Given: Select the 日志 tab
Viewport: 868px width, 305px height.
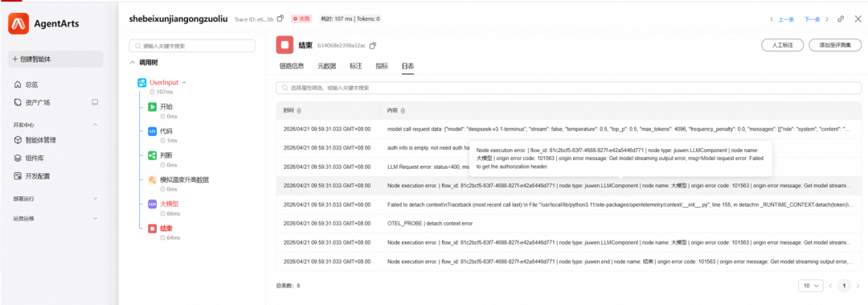Looking at the screenshot, I should coord(407,66).
